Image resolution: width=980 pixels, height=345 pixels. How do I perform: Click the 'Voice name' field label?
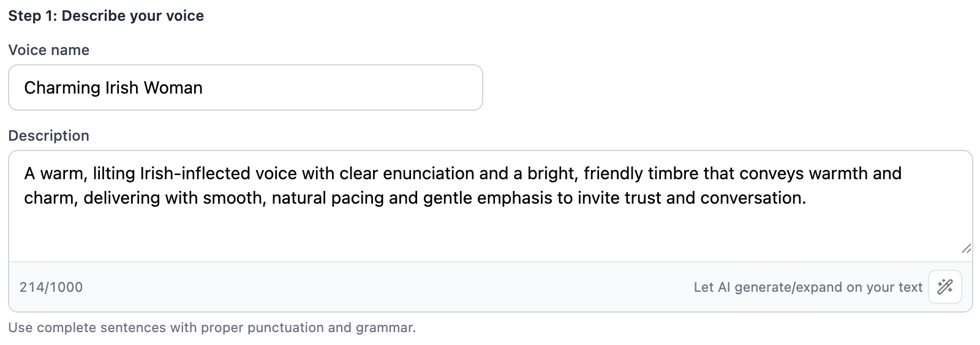[x=49, y=50]
